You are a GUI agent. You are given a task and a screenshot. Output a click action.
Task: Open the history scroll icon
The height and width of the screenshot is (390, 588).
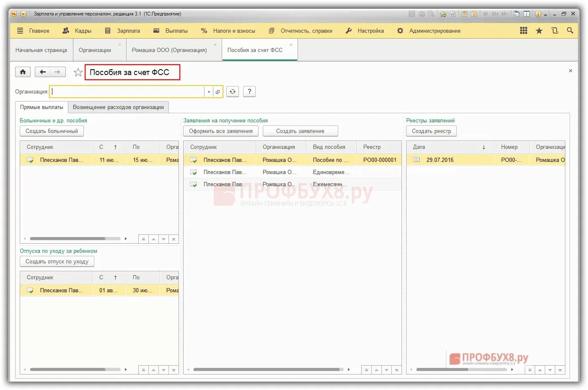pos(555,30)
